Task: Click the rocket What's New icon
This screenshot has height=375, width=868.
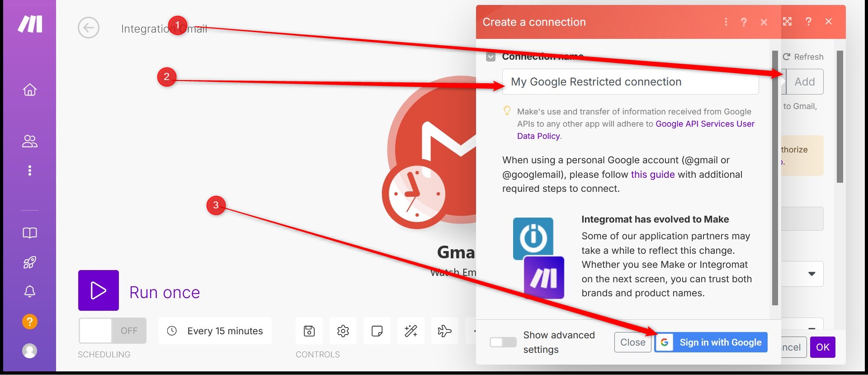Action: (30, 262)
